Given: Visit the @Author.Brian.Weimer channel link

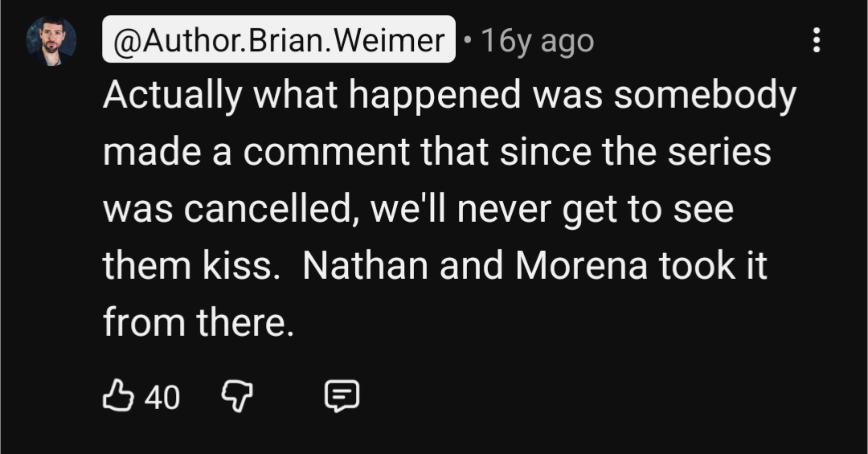Looking at the screenshot, I should click(279, 39).
